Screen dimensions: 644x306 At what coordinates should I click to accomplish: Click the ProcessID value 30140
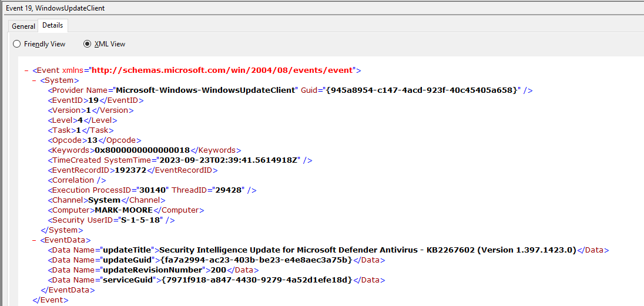[151, 190]
